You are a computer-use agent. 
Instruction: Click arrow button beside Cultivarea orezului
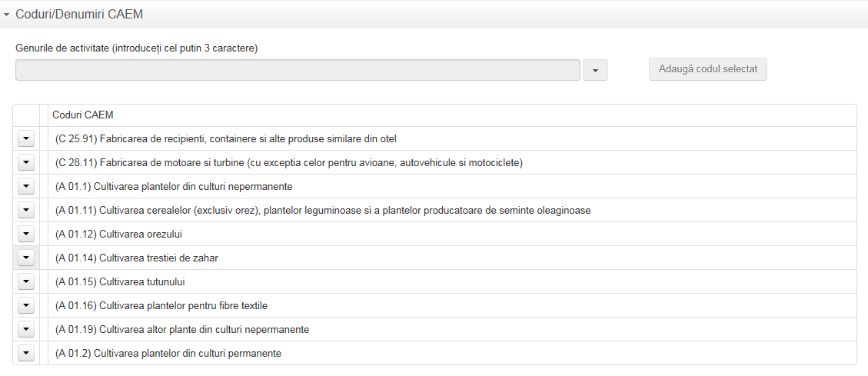[x=25, y=234]
